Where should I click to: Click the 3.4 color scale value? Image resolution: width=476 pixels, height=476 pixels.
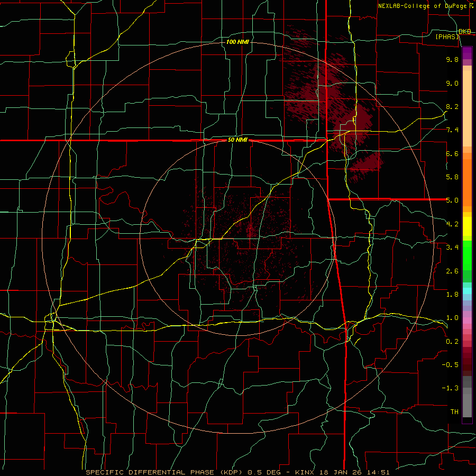pyautogui.click(x=452, y=248)
